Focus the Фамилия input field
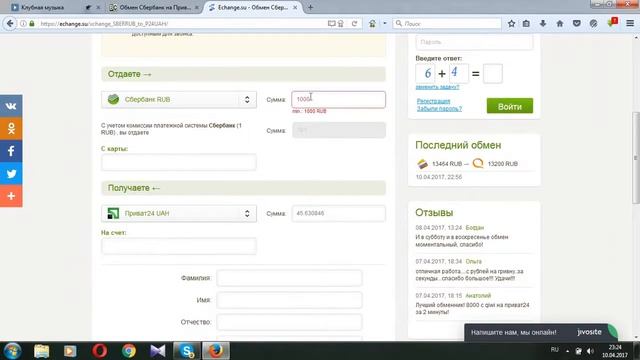Screen dimensions: 640x360 coord(289,278)
